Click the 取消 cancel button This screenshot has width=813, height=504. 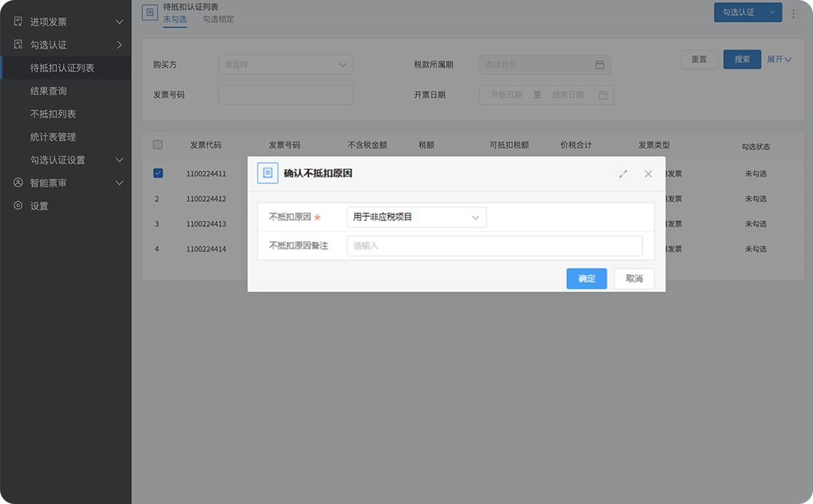click(x=634, y=279)
